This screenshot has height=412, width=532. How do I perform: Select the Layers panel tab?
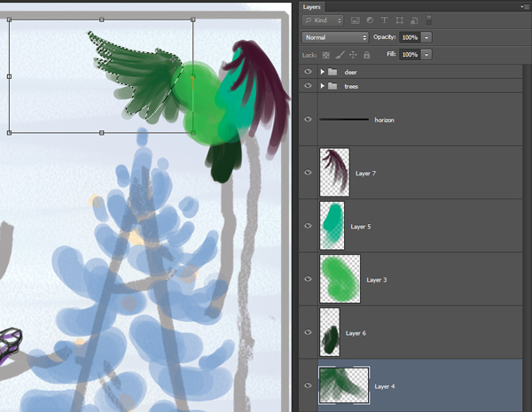coord(311,7)
